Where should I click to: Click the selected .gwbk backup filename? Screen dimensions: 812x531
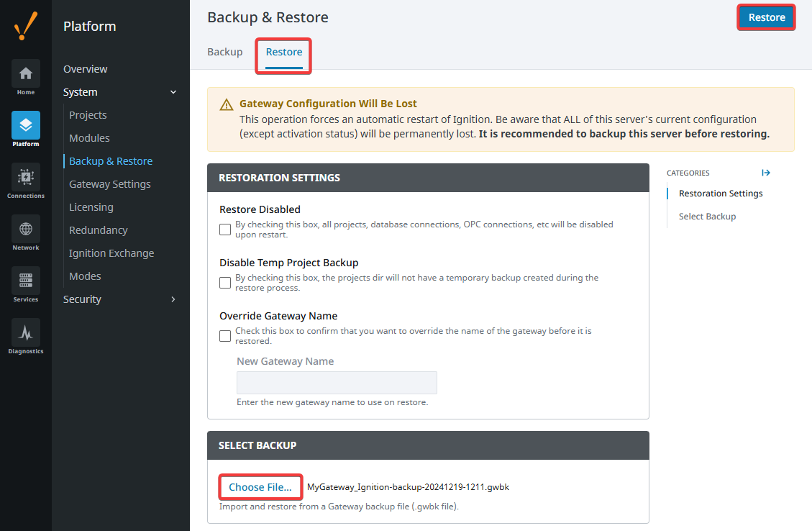click(x=408, y=487)
